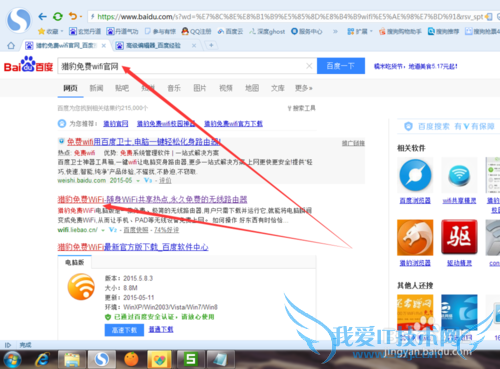Viewport: 500px width, 369px height.
Task: Open the 搜狗购物助手 toolbar item
Action: pyautogui.click(x=400, y=31)
